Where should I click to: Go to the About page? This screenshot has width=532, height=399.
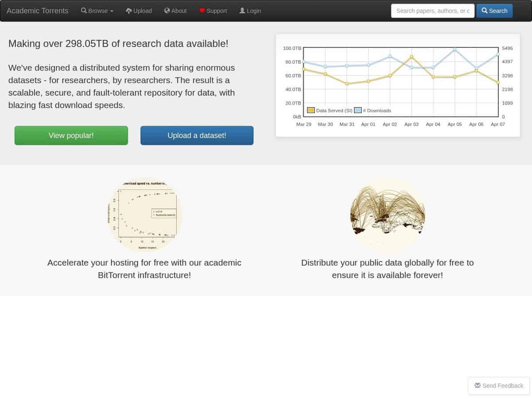point(175,11)
